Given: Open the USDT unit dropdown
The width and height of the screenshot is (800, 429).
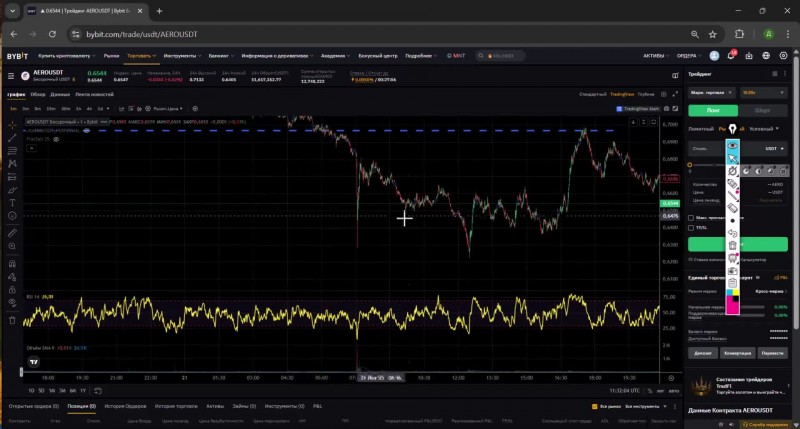Looking at the screenshot, I should coord(773,148).
